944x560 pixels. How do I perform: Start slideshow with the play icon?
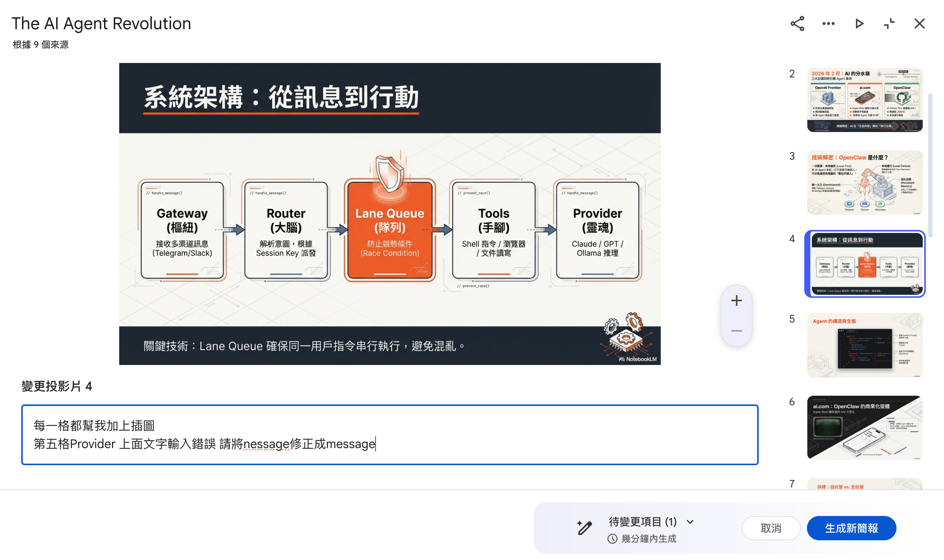(x=859, y=24)
